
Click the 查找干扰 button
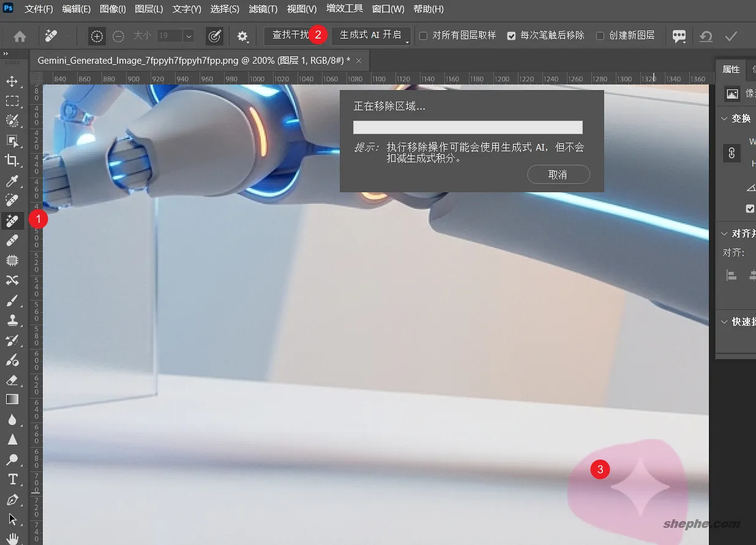[290, 36]
